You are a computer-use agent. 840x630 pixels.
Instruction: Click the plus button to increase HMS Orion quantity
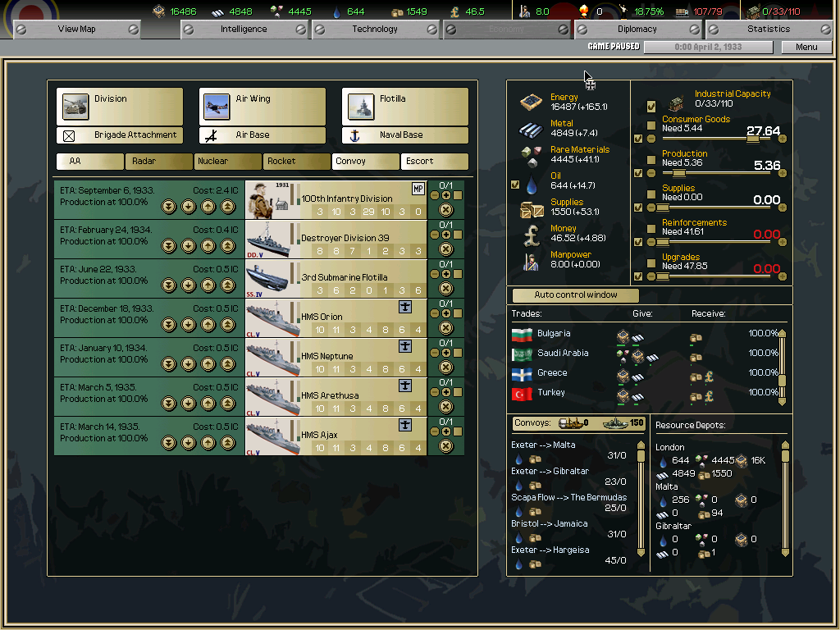[x=446, y=313]
